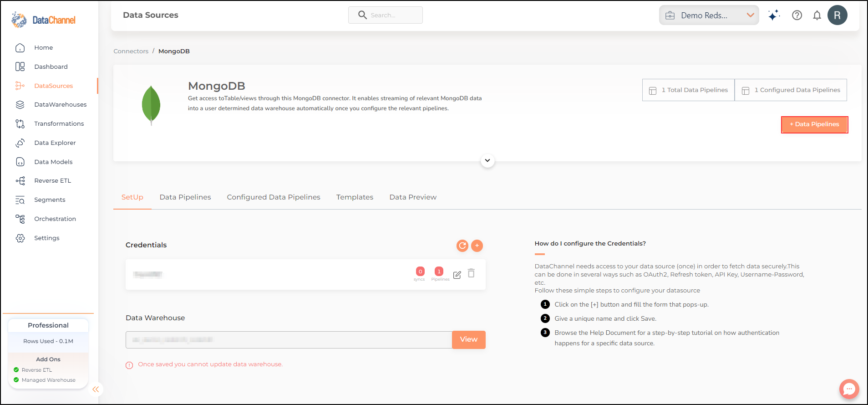Open the chat support bubble
The height and width of the screenshot is (405, 868).
[849, 389]
